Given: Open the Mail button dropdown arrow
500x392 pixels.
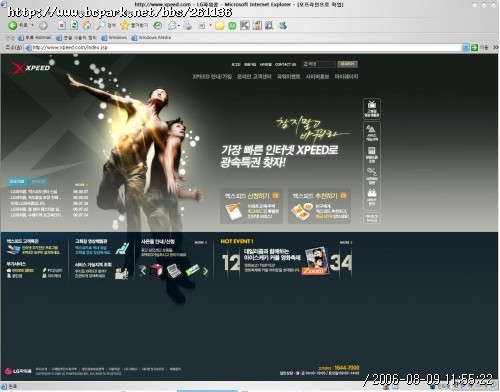Looking at the screenshot, I should coord(179,25).
